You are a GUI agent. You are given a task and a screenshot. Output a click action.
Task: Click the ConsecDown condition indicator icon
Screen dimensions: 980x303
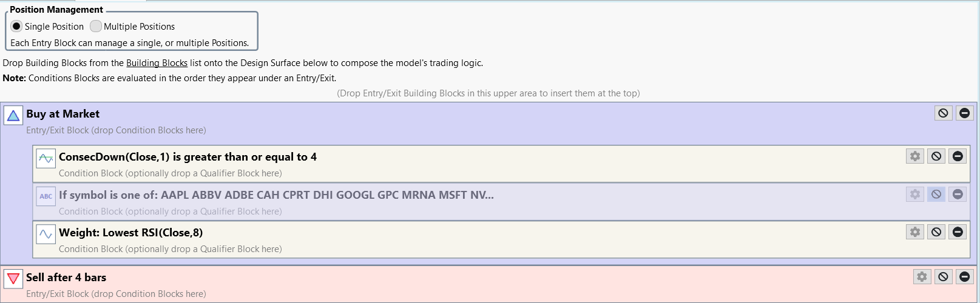click(46, 158)
